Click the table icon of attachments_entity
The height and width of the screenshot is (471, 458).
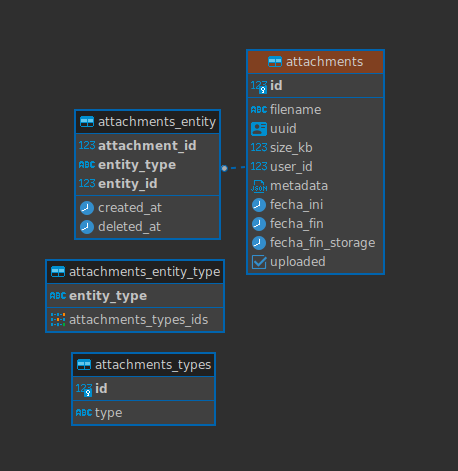tap(87, 122)
